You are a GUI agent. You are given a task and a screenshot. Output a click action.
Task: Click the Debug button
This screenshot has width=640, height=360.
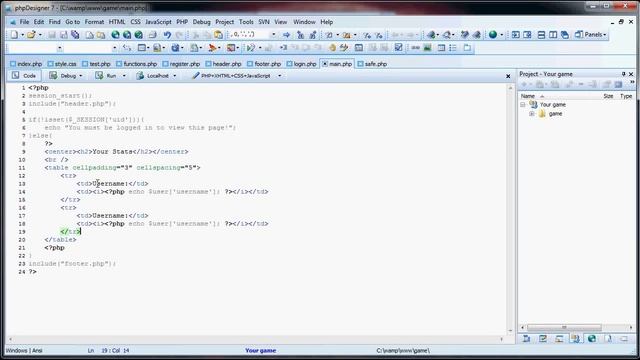pyautogui.click(x=63, y=76)
